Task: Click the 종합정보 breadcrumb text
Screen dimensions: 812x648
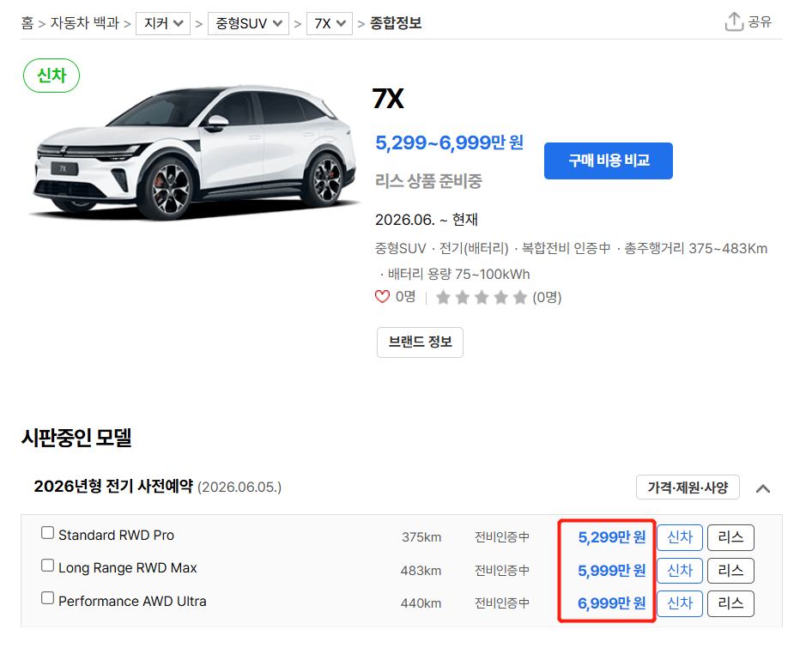Action: 396,23
